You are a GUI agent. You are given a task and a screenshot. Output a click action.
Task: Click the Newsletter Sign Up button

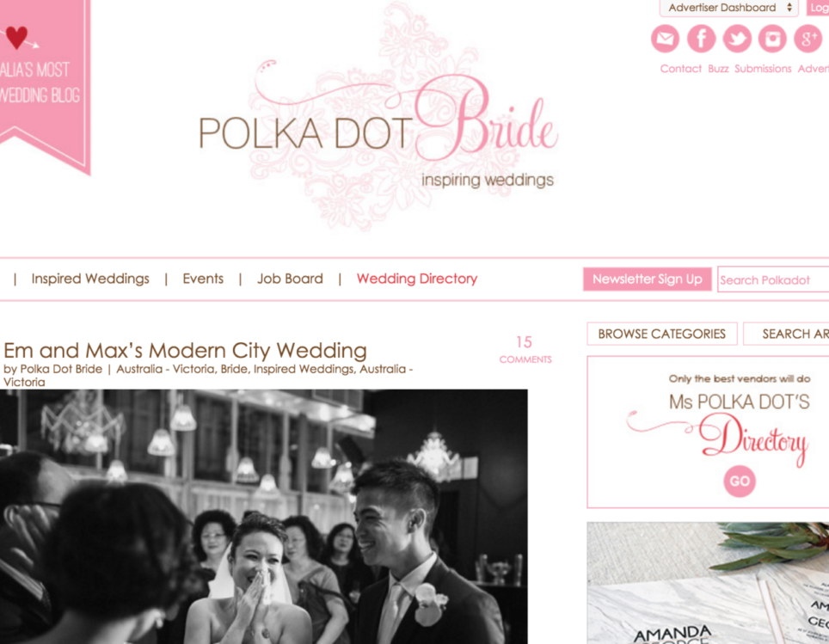pyautogui.click(x=648, y=279)
